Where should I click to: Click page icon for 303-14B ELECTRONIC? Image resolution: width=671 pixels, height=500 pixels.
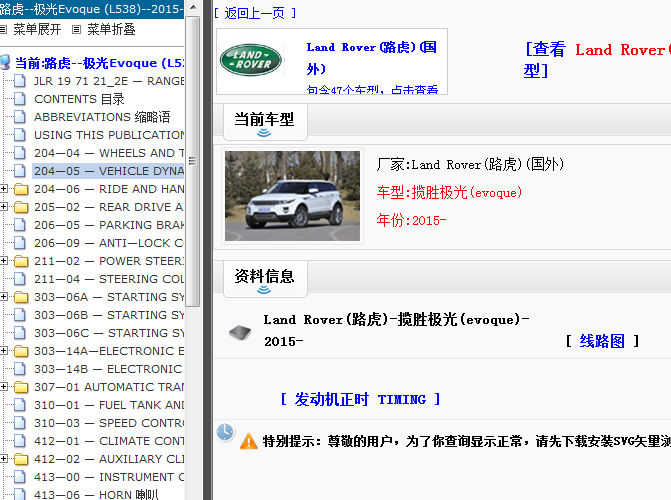click(x=19, y=368)
